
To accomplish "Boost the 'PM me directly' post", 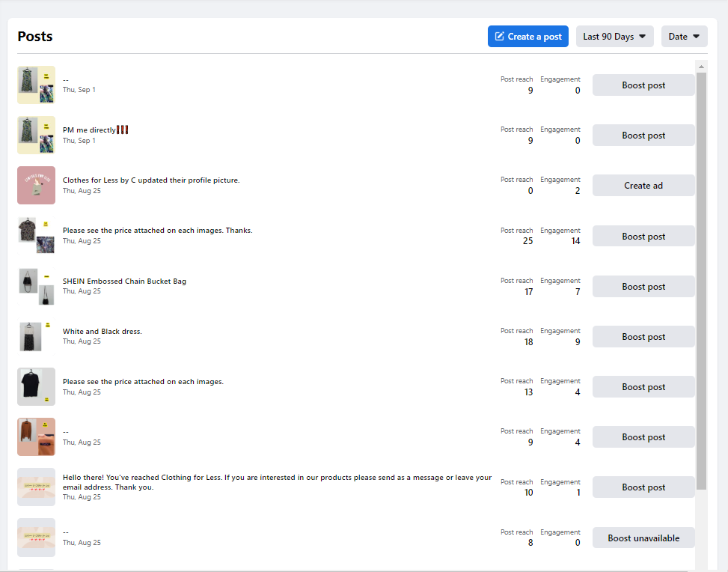I will 643,136.
